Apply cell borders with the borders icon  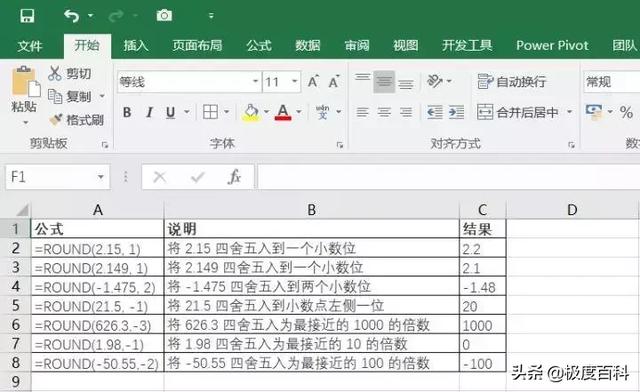click(x=211, y=111)
